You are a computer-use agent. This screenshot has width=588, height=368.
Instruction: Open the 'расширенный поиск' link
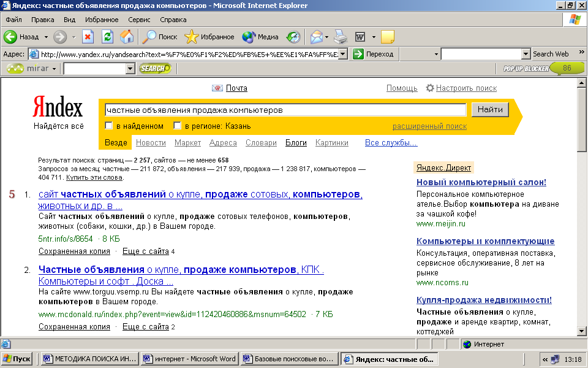430,126
